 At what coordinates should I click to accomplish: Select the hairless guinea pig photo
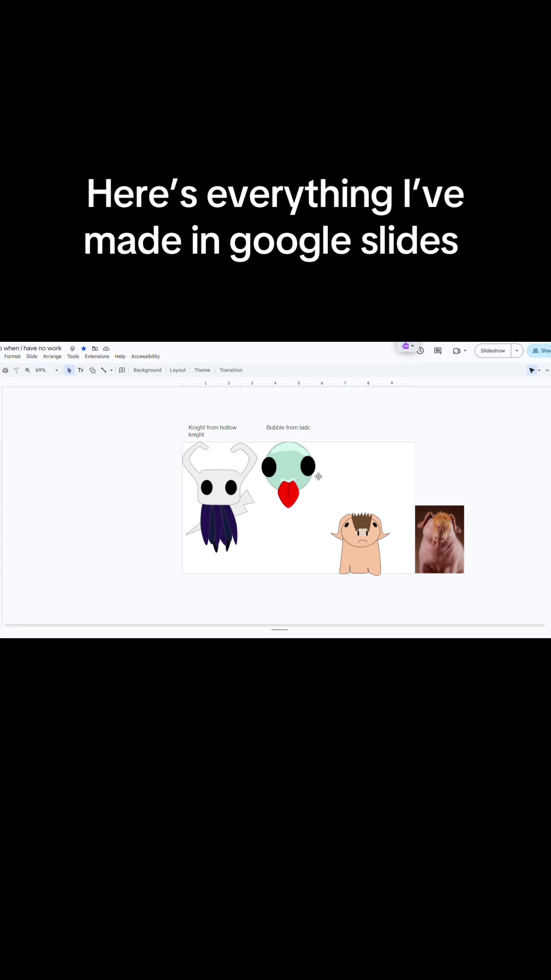[x=439, y=539]
